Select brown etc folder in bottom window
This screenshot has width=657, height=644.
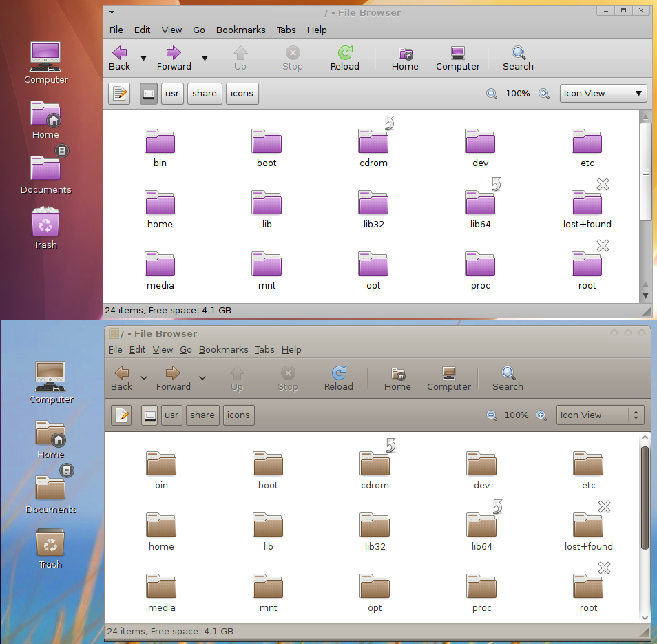click(x=588, y=464)
